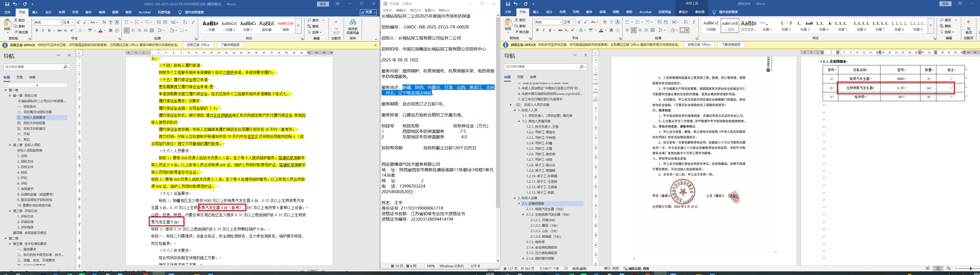Click 登录 button in left Word title bar
The width and height of the screenshot is (980, 275).
tap(323, 4)
